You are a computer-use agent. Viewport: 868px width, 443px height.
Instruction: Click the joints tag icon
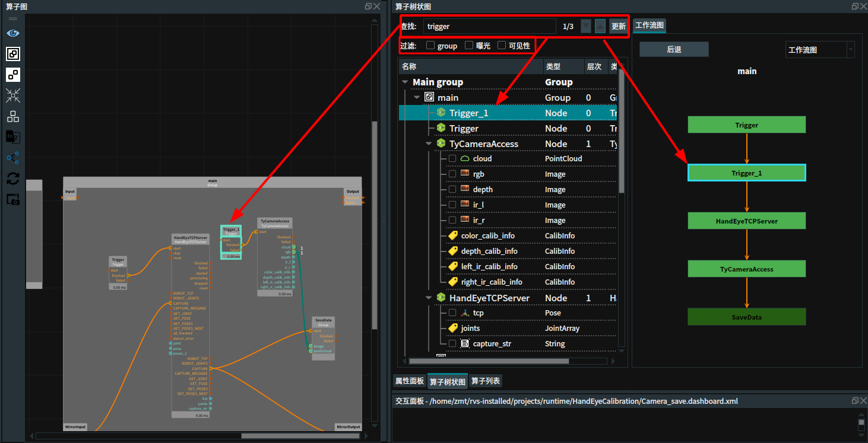[x=453, y=329]
